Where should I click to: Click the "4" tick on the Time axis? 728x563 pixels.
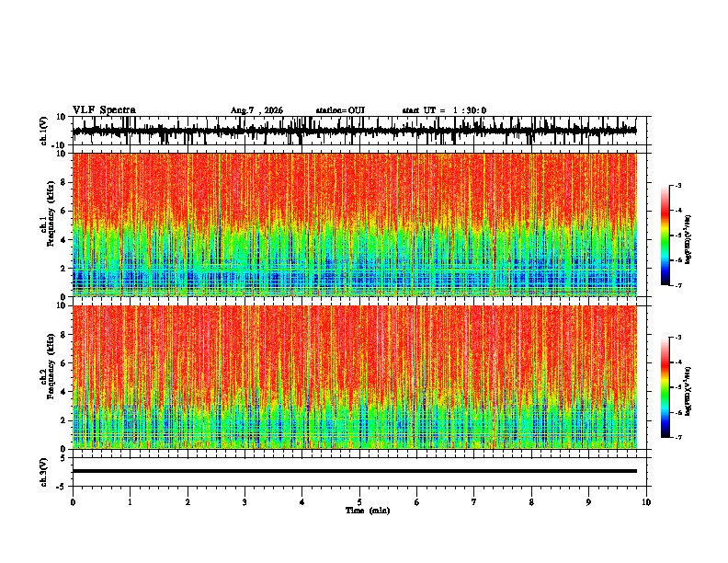[x=302, y=502]
